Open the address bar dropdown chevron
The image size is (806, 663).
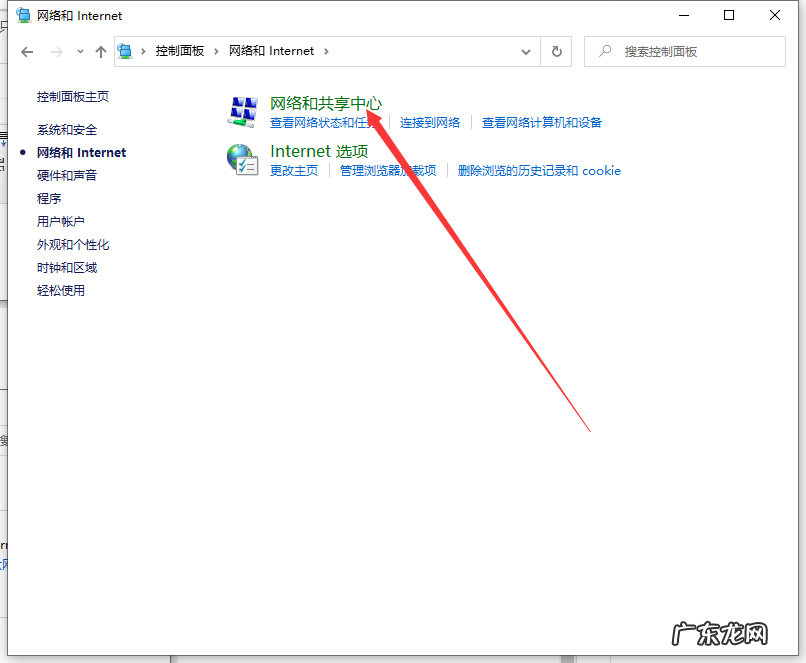pos(525,51)
